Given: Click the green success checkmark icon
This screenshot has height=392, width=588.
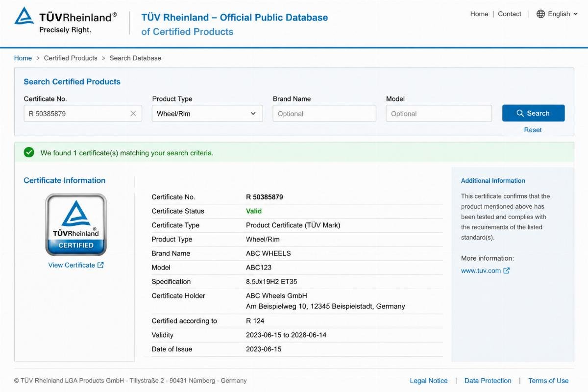Looking at the screenshot, I should [x=29, y=152].
